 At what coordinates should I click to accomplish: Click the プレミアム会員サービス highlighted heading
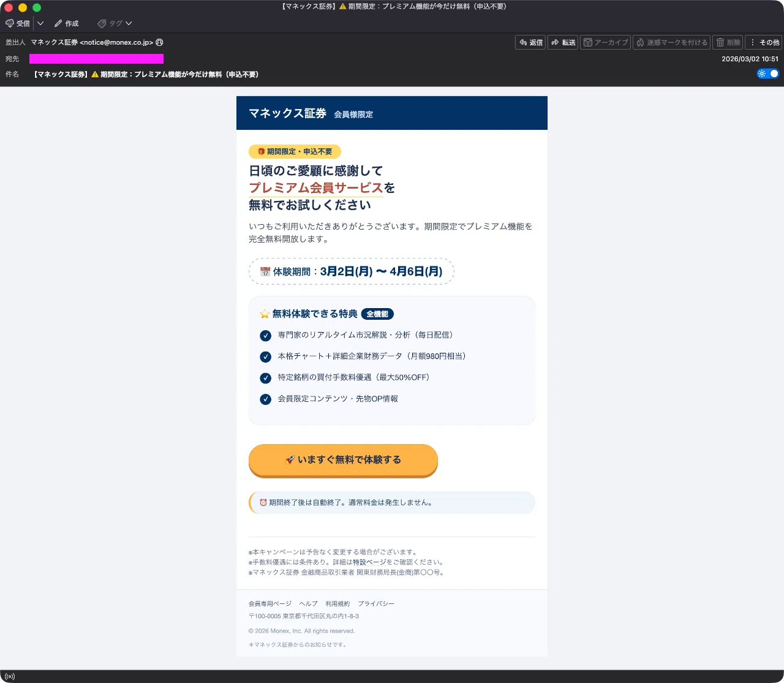pyautogui.click(x=316, y=187)
